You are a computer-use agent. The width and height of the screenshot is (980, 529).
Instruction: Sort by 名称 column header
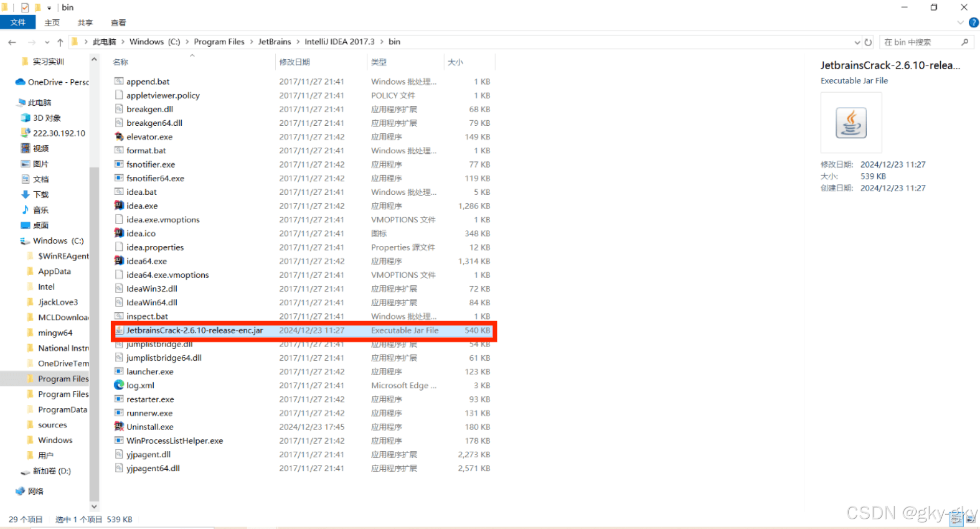tap(192, 62)
